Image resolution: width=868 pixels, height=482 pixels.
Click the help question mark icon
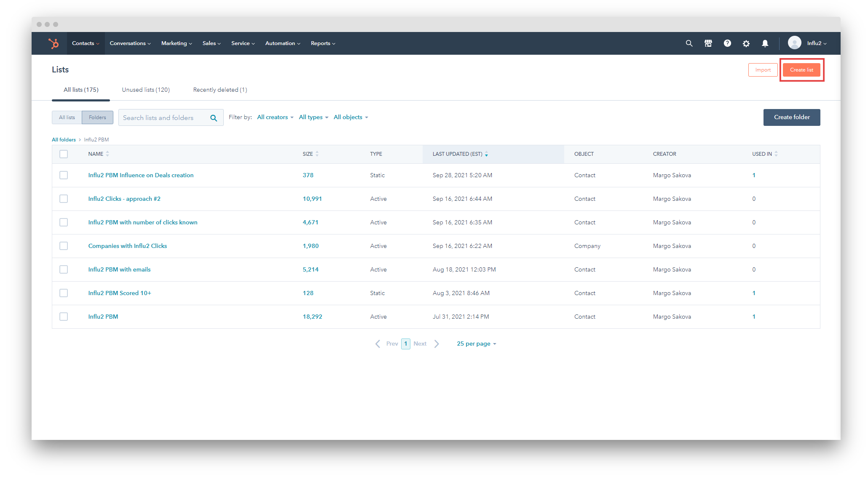click(x=727, y=43)
